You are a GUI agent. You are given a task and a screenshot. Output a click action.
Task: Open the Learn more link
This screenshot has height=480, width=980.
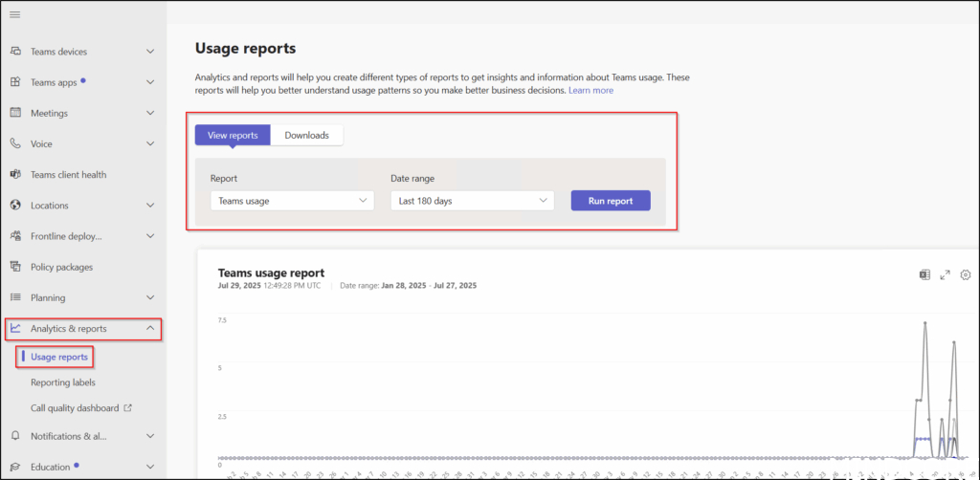pos(590,91)
